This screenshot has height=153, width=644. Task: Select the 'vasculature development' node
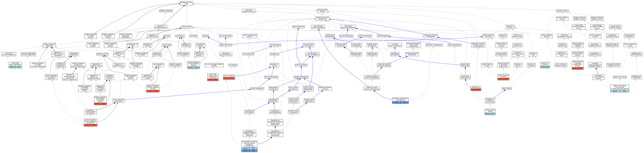point(395,54)
